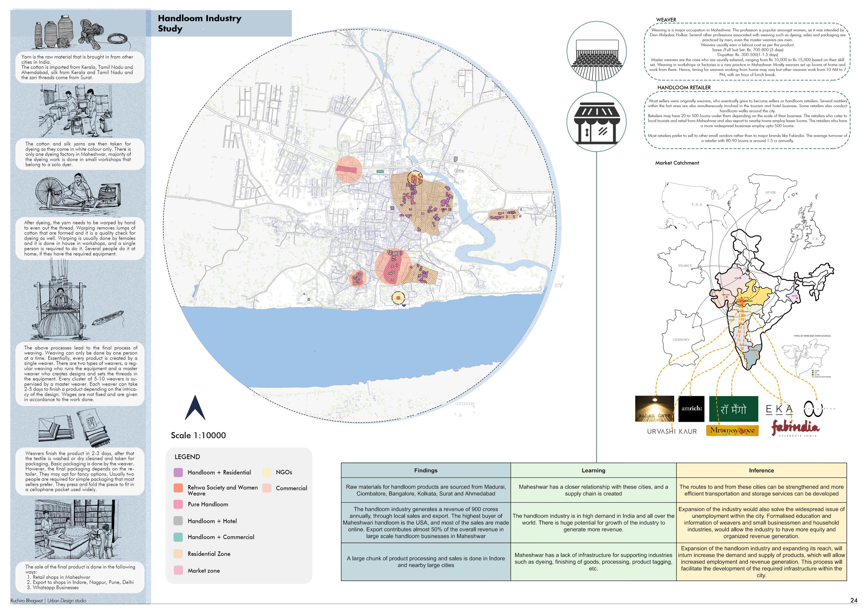This screenshot has width=868, height=614.
Task: Click the EKA brand logo
Action: (779, 409)
